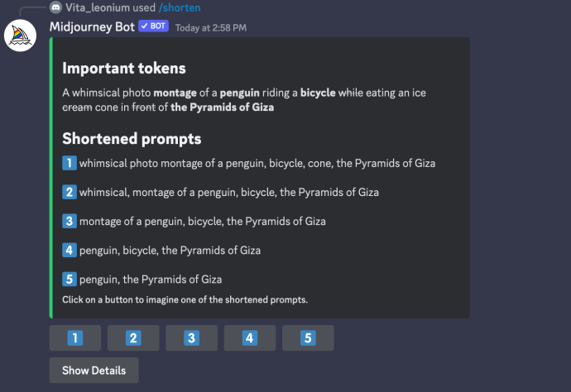Open the Midjourney Bot sailboat avatar
Screen dimensions: 571x392
coord(20,36)
